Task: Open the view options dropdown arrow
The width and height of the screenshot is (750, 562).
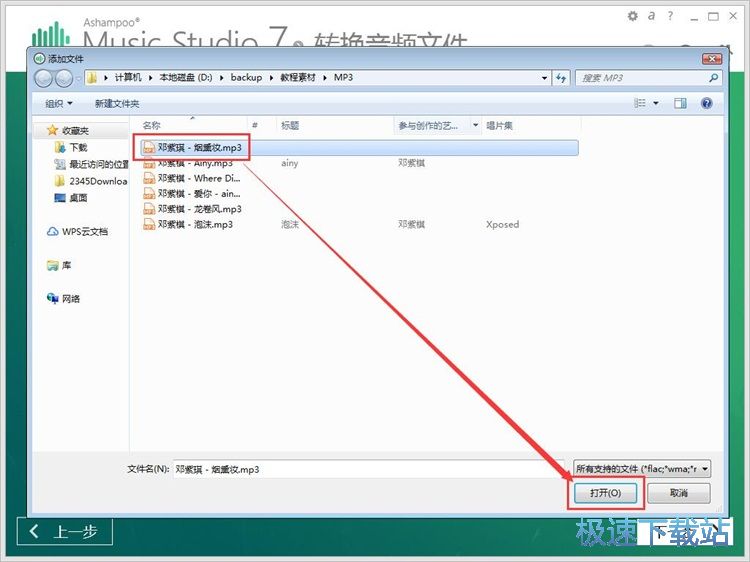Action: (x=656, y=103)
